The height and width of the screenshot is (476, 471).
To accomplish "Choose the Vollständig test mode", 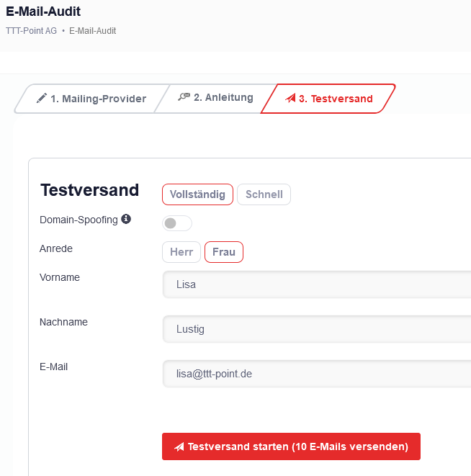I will 197,194.
